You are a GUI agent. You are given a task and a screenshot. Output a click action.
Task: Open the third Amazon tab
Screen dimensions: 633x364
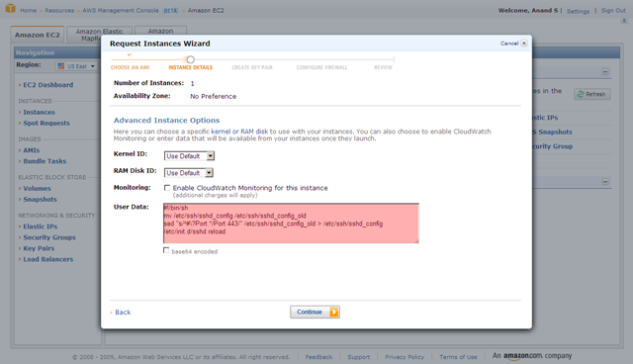tap(160, 31)
